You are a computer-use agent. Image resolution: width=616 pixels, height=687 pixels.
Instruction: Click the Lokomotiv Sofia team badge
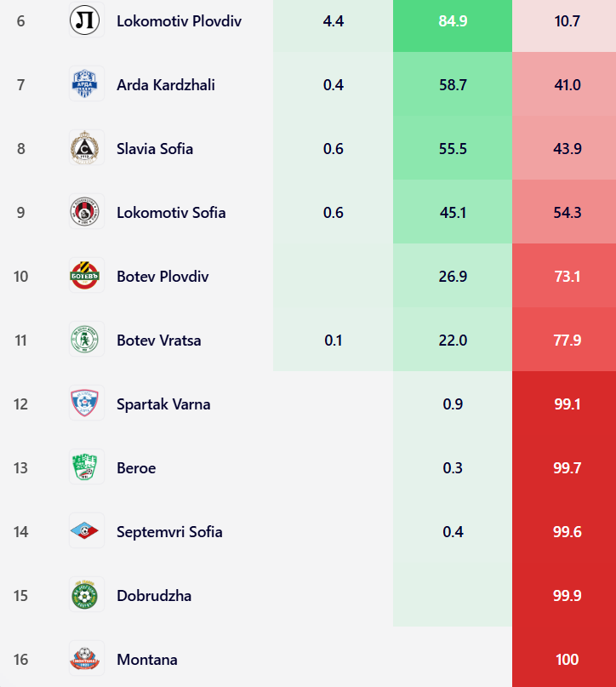point(87,212)
